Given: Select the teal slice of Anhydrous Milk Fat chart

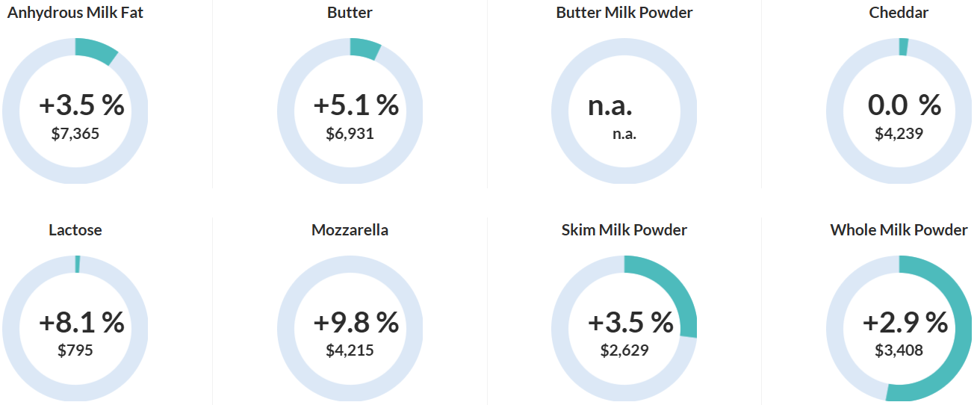Looking at the screenshot, I should 97,52.
